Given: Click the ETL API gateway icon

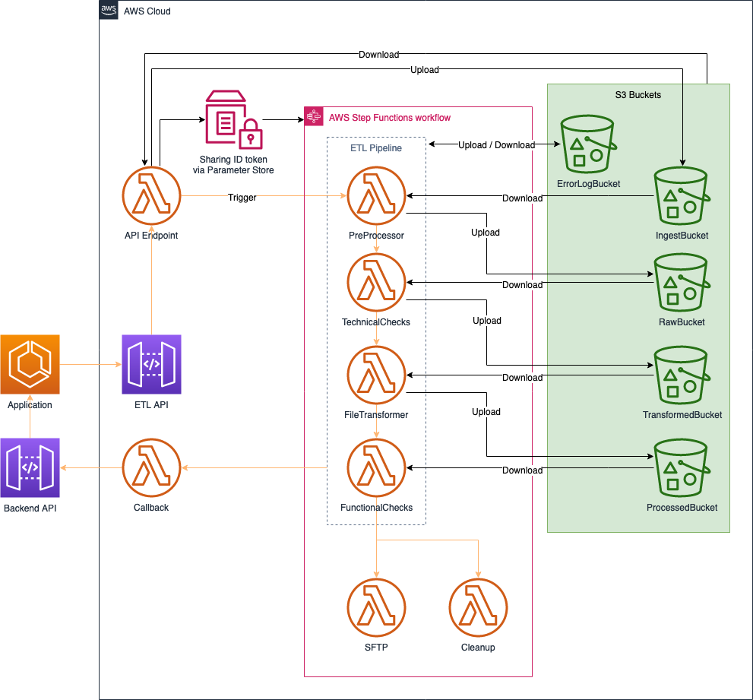Looking at the screenshot, I should [150, 365].
